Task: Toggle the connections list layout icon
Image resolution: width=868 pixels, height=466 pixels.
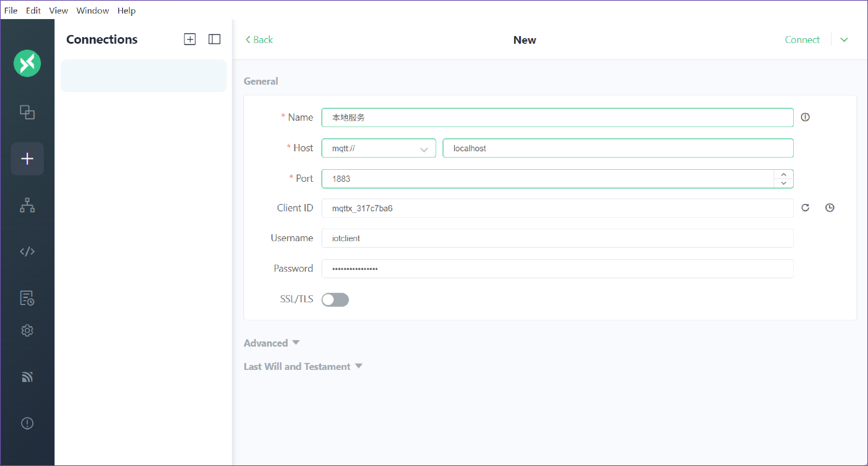Action: (214, 39)
